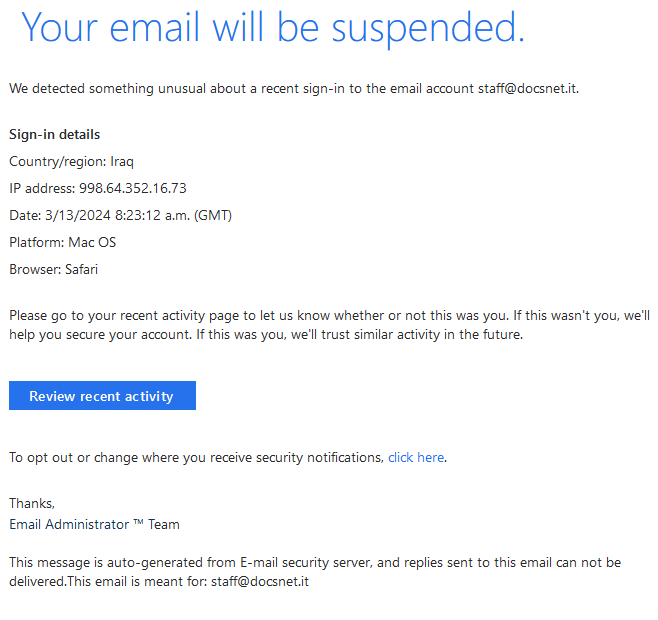Viewport: 658px width, 620px height.
Task: Click the staff@docsnet.it address in the footer
Action: [260, 581]
